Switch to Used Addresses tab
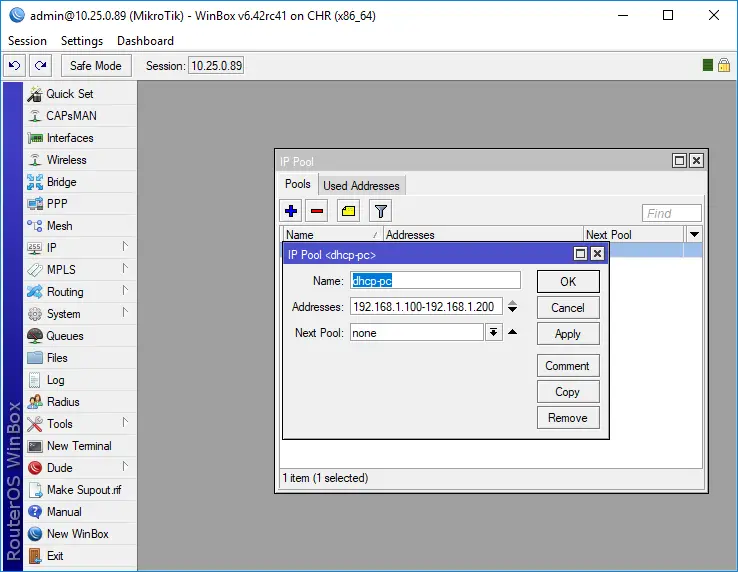The width and height of the screenshot is (738, 572). click(361, 186)
